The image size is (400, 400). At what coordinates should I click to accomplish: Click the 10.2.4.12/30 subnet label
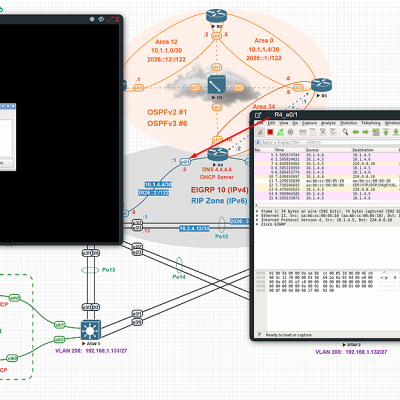click(194, 228)
